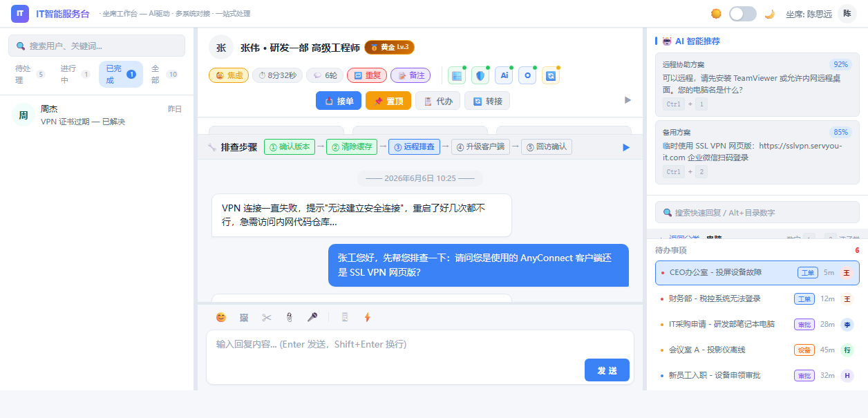
Task: Open the Ai assistant status icon
Action: (x=504, y=75)
